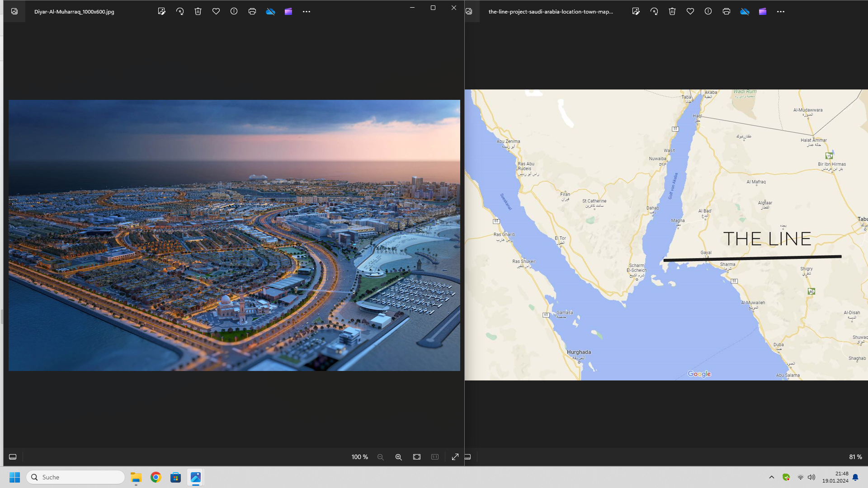Image resolution: width=868 pixels, height=488 pixels.
Task: Delete the-line-project map image
Action: 672,12
